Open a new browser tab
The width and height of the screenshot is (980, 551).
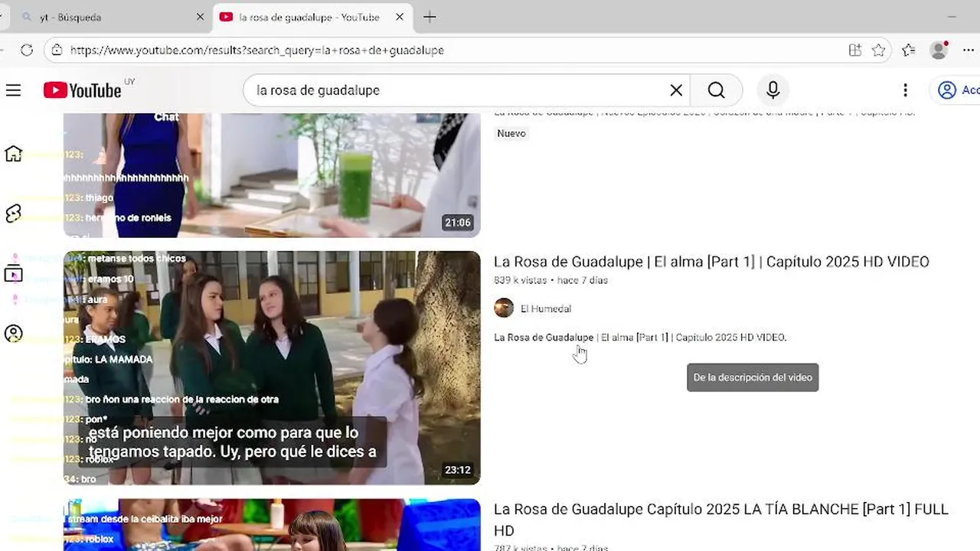coord(430,17)
